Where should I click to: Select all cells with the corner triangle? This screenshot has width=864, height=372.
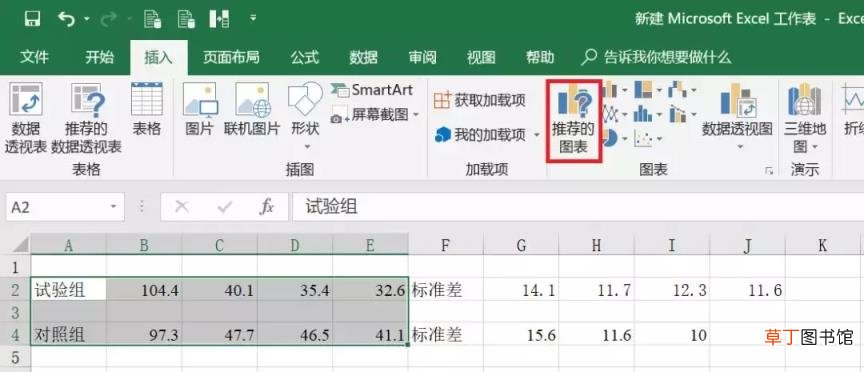pyautogui.click(x=20, y=245)
